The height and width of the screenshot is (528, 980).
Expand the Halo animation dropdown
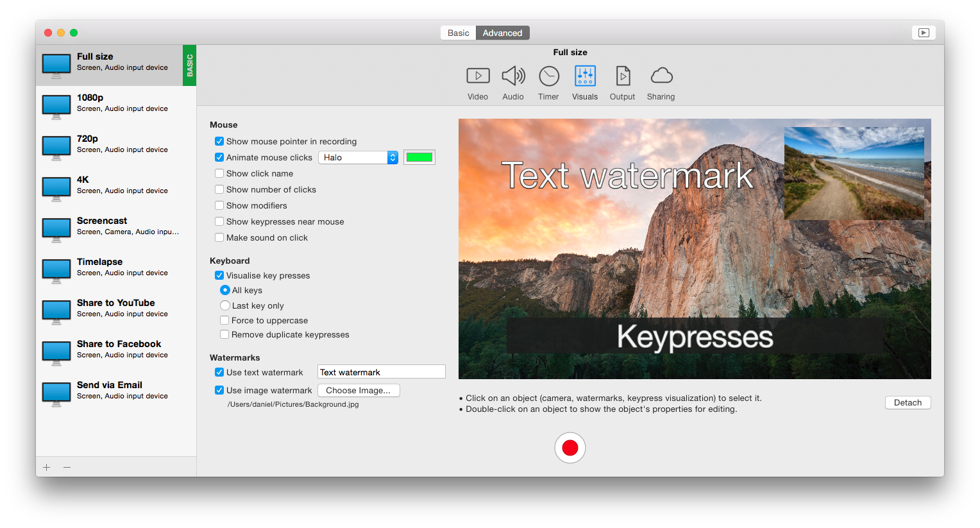(x=358, y=157)
